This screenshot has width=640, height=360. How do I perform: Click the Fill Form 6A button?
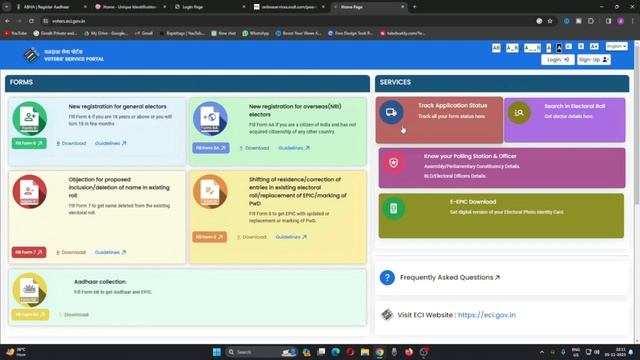(211, 148)
